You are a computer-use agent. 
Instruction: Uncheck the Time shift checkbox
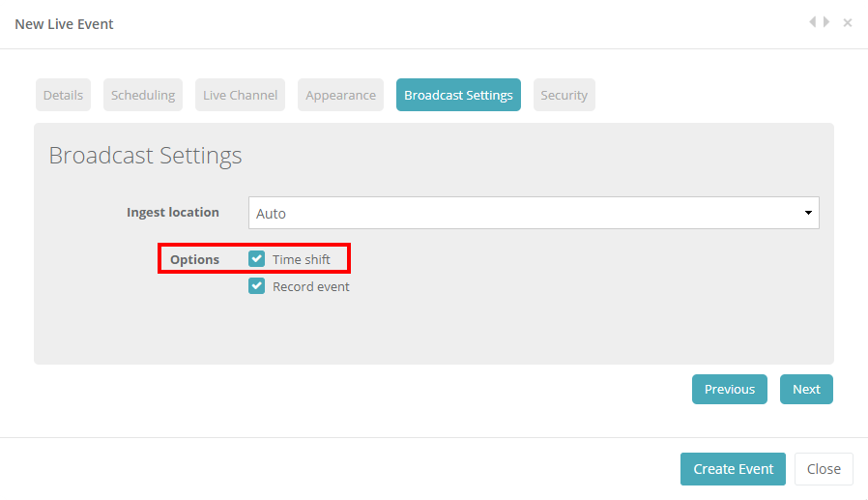click(x=256, y=258)
